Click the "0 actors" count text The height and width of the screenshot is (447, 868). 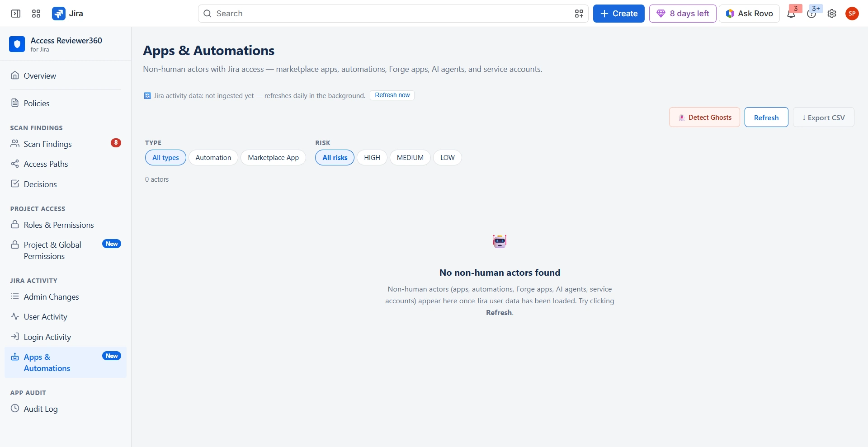click(157, 179)
